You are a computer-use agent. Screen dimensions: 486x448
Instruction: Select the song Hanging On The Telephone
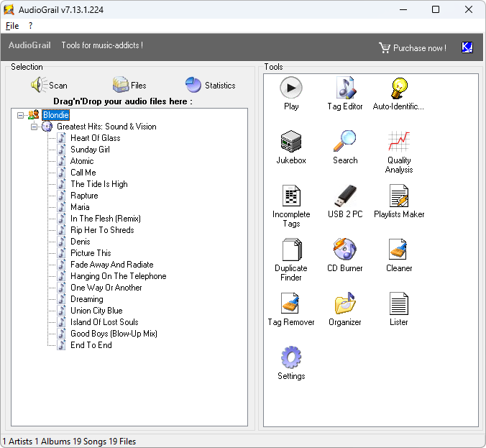coord(119,276)
